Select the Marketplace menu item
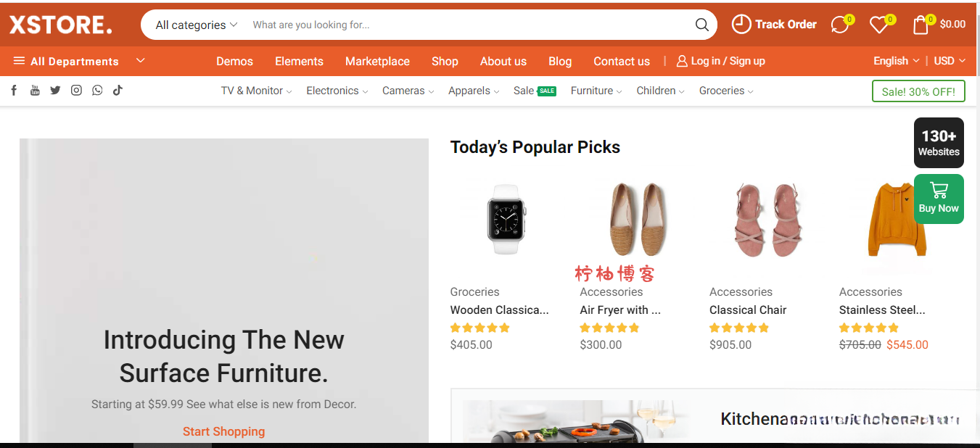The image size is (980, 448). 377,61
